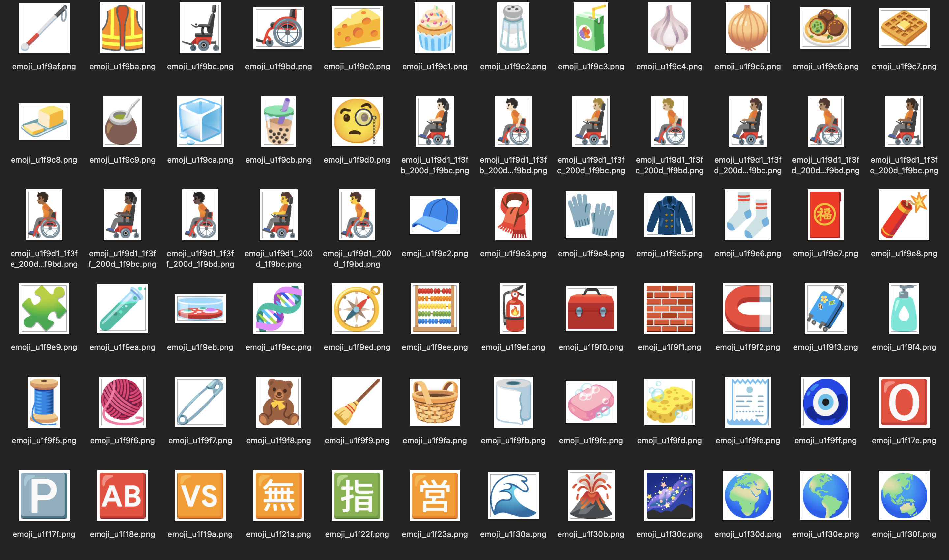Click the abacus emoji thumbnail
The image size is (949, 560).
point(435,309)
